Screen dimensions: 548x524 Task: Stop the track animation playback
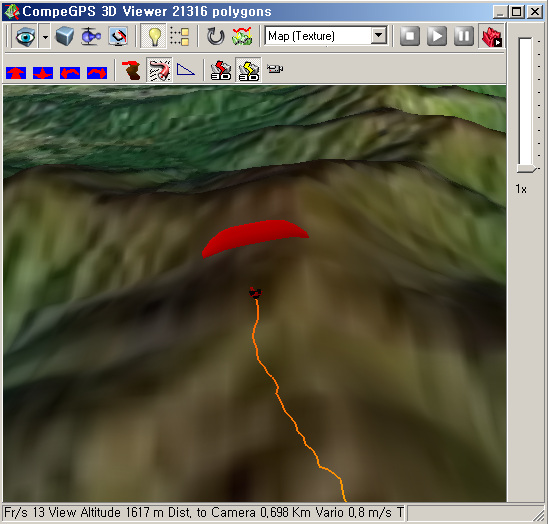point(410,36)
